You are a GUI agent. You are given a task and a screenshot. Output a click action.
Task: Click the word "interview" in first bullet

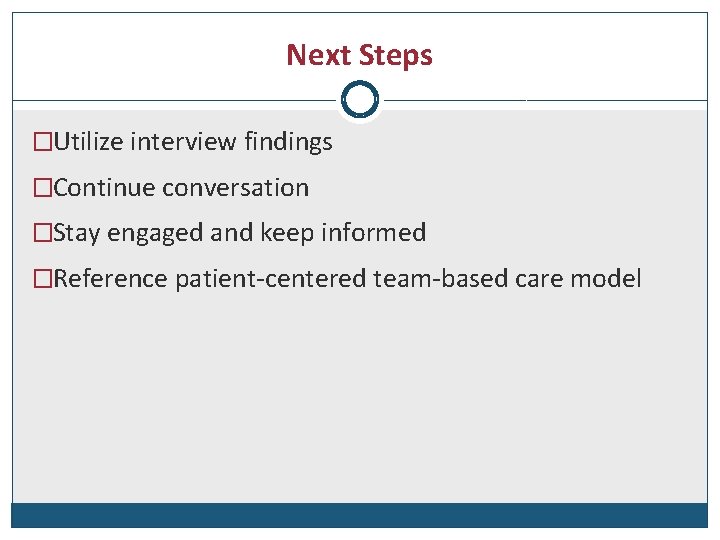(187, 143)
